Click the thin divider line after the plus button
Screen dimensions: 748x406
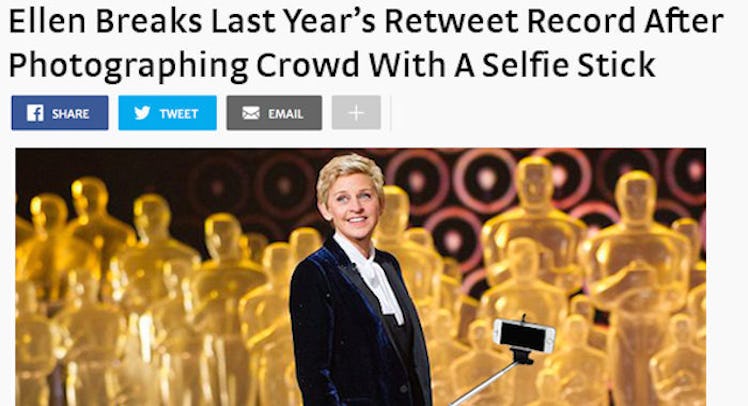pyautogui.click(x=391, y=113)
